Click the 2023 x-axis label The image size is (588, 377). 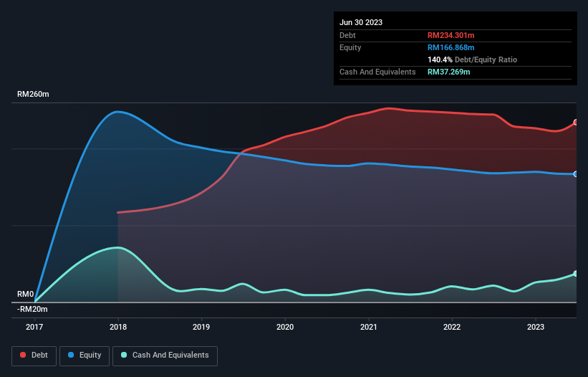(x=536, y=327)
